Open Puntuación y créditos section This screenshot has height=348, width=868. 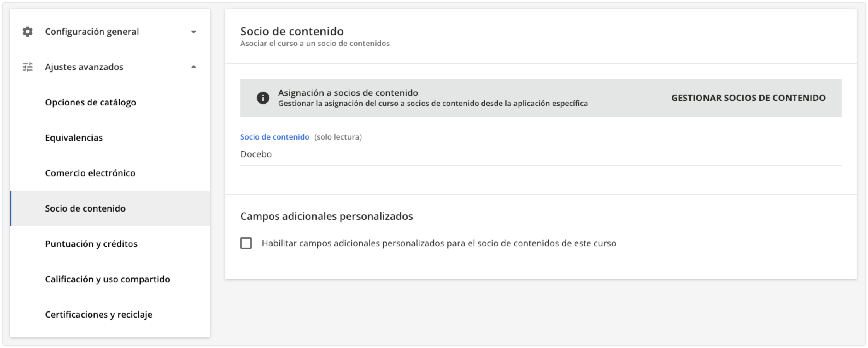coord(110,244)
